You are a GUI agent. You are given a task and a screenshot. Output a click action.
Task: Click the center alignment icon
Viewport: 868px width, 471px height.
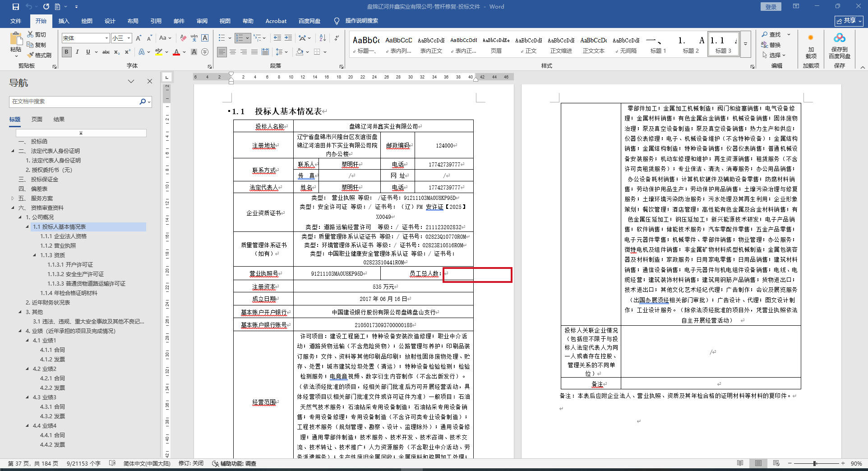pyautogui.click(x=233, y=52)
